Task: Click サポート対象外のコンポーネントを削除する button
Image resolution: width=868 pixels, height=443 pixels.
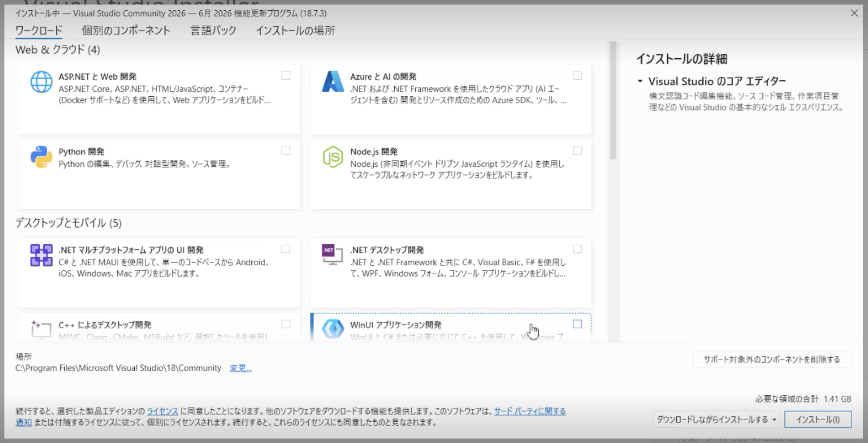Action: coord(772,359)
